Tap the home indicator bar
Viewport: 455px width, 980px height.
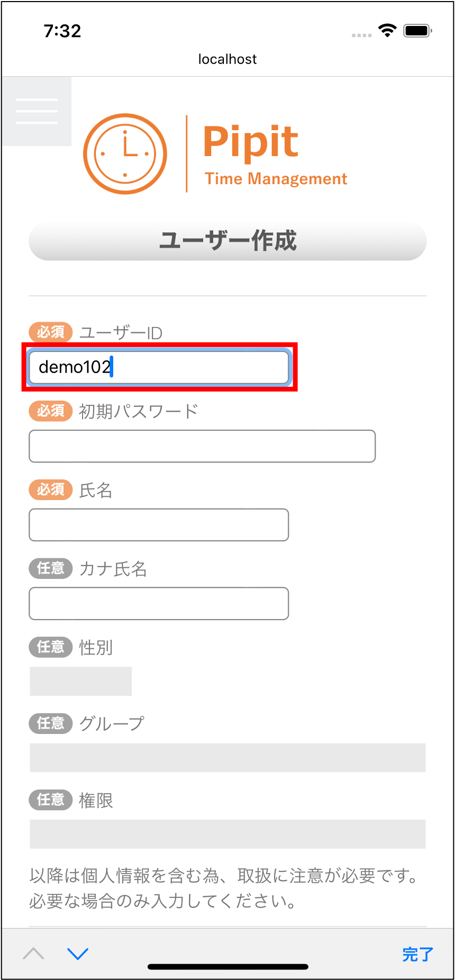pos(228,967)
